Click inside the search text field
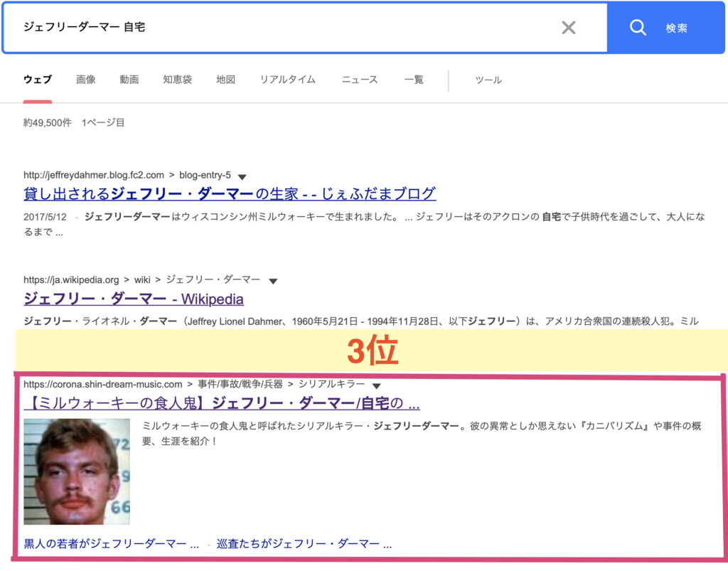 tap(284, 28)
